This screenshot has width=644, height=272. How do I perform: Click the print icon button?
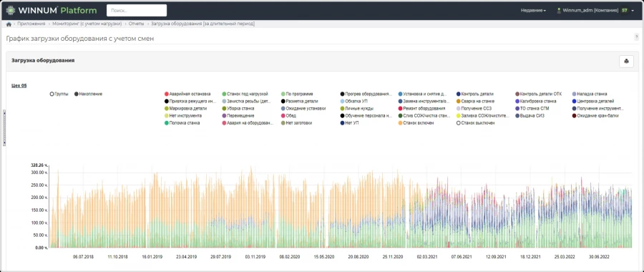tap(626, 62)
